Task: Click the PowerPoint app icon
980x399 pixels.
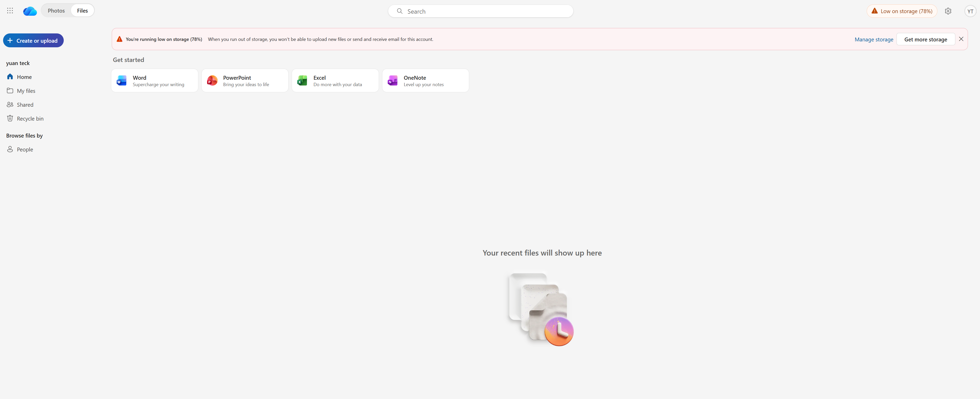Action: 212,80
